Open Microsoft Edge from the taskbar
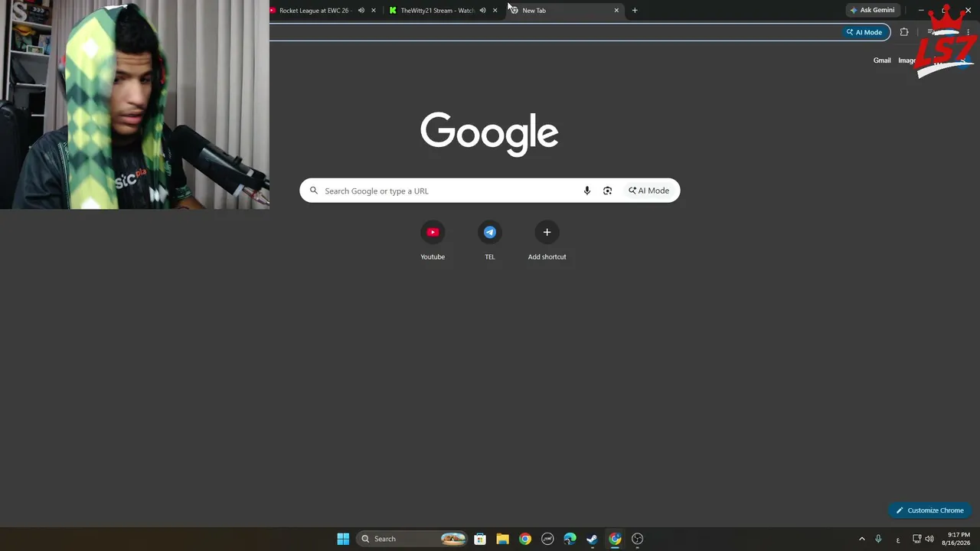Viewport: 980px width, 551px height. coord(570,539)
